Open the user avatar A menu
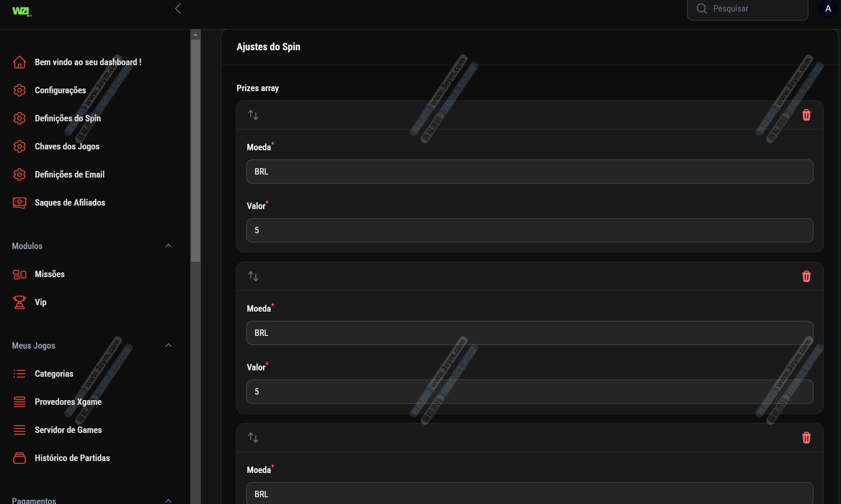The height and width of the screenshot is (504, 841). [x=828, y=9]
